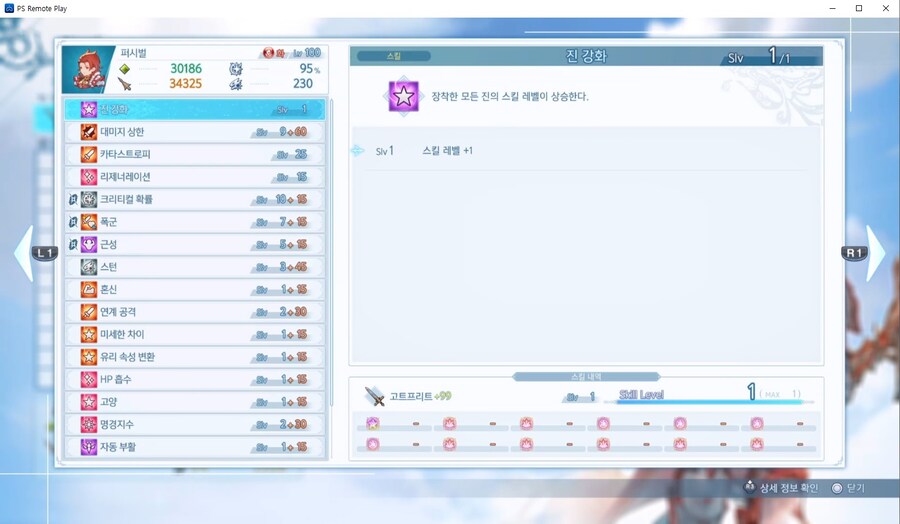This screenshot has height=524, width=900.
Task: Click the 근성 purple skill icon
Action: [88, 244]
